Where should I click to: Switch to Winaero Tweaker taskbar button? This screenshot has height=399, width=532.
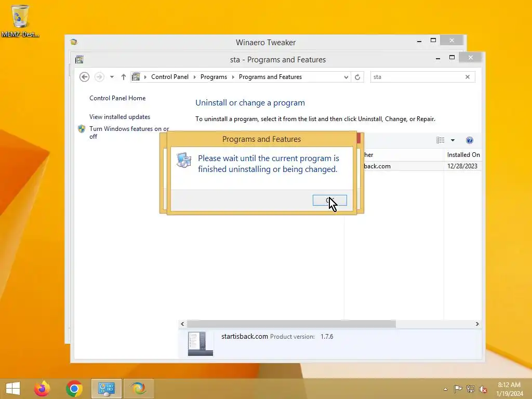coord(139,389)
